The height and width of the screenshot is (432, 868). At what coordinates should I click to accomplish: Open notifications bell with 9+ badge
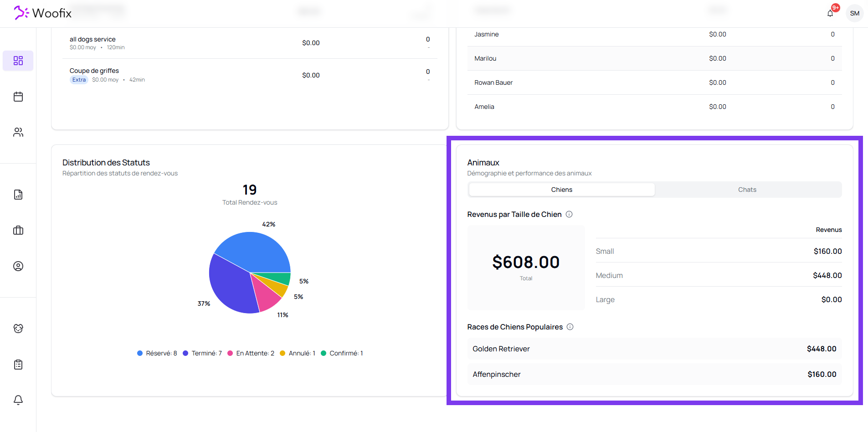click(x=830, y=13)
